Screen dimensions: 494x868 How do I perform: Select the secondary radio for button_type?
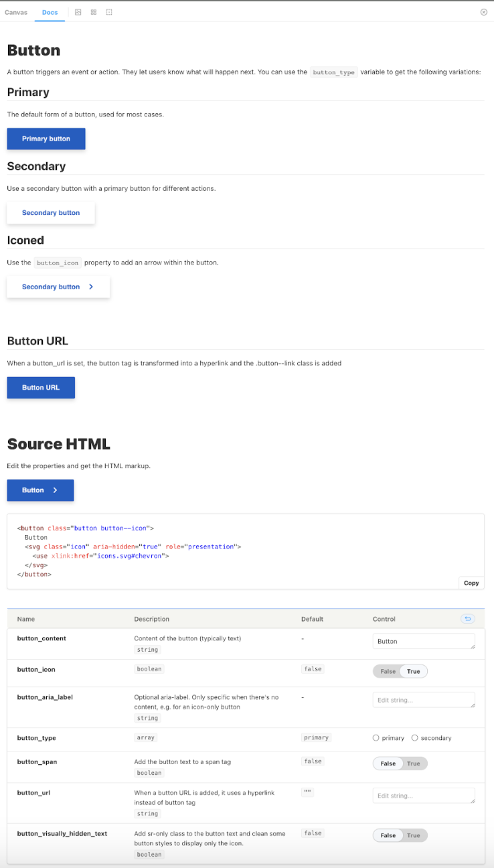(x=415, y=738)
